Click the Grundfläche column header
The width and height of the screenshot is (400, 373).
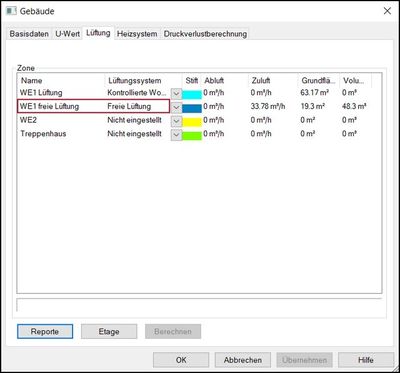pyautogui.click(x=318, y=81)
